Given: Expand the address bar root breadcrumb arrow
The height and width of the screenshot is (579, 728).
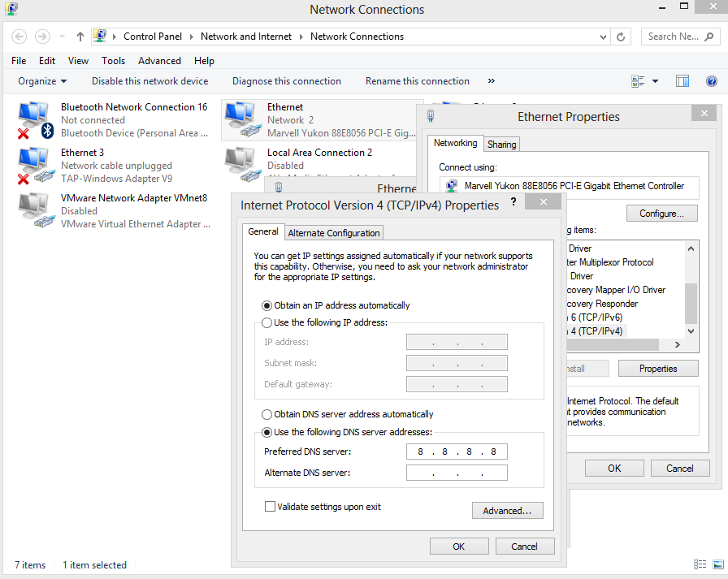Looking at the screenshot, I should [x=115, y=37].
